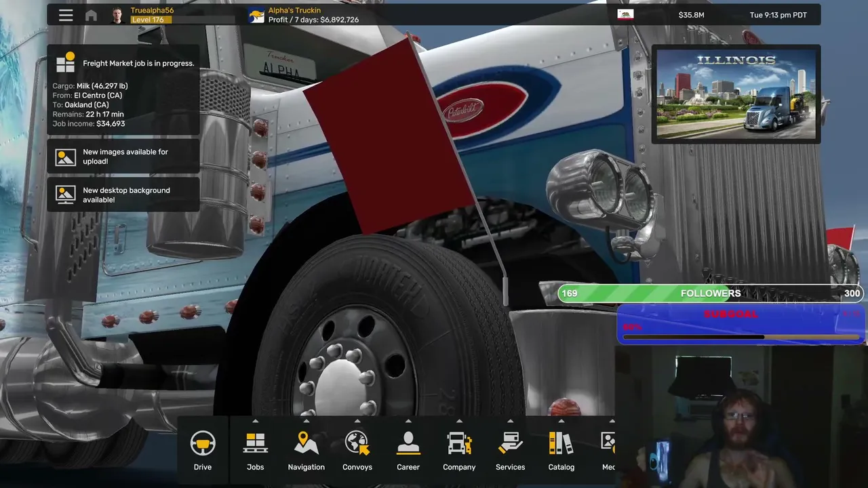Click the From: El Centro (CA) line
Viewport: 868px width, 488px height.
click(x=87, y=96)
